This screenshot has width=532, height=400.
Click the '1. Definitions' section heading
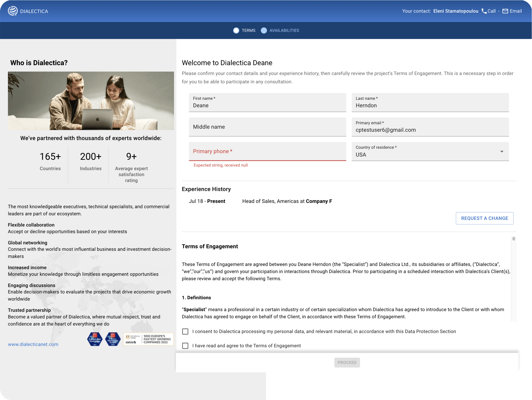click(x=196, y=298)
